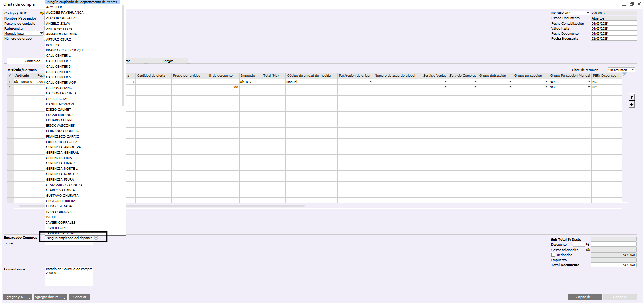Click the orange link arrow next to article 10100001

coord(16,82)
